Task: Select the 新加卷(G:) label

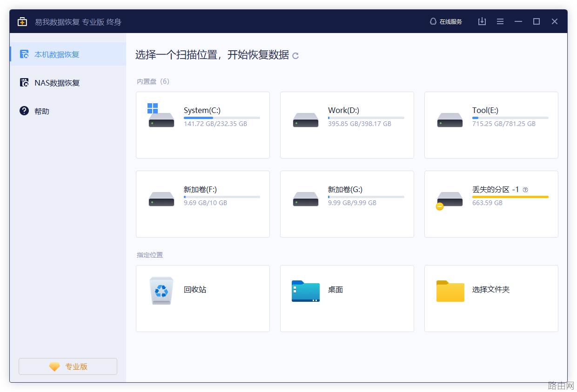Action: (x=345, y=189)
